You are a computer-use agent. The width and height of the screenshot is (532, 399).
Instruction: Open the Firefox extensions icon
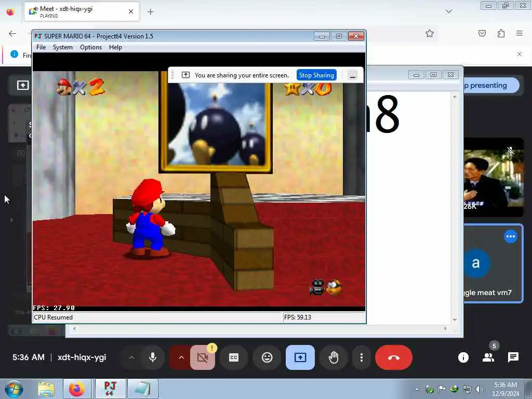(501, 33)
